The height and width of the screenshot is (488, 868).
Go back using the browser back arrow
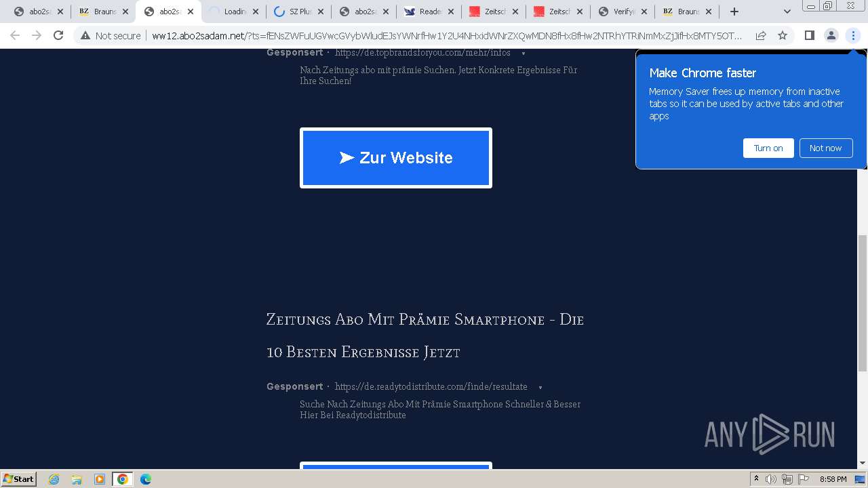(x=15, y=35)
